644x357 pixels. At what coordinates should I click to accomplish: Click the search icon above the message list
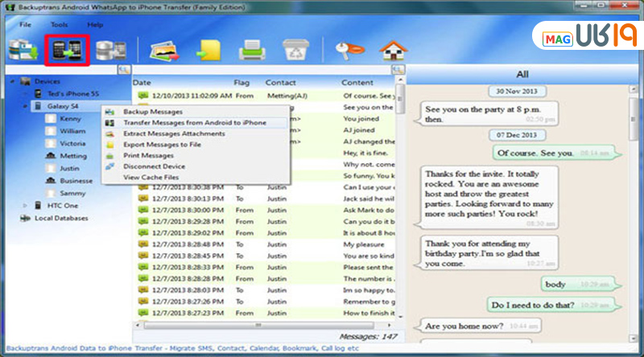398,69
